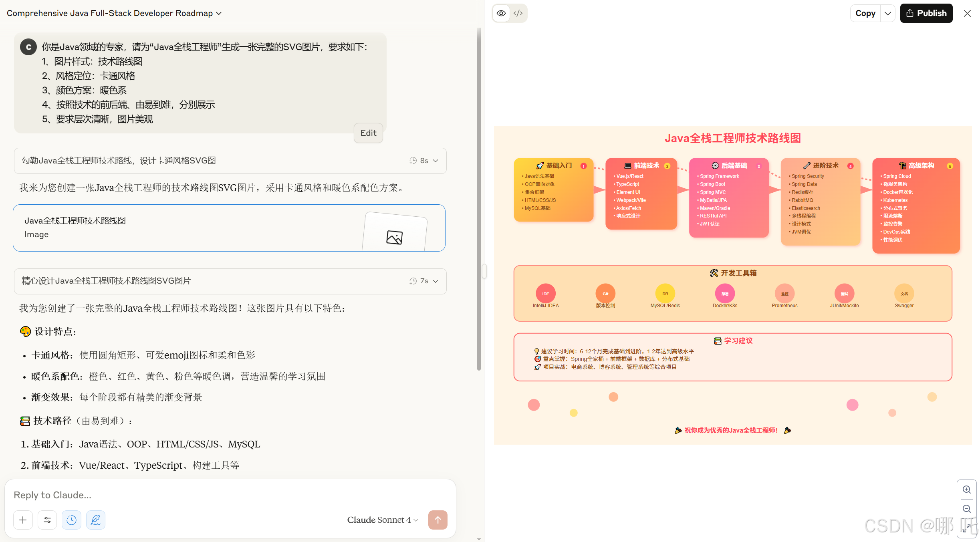Toggle extended thinking clock icon

(71, 520)
